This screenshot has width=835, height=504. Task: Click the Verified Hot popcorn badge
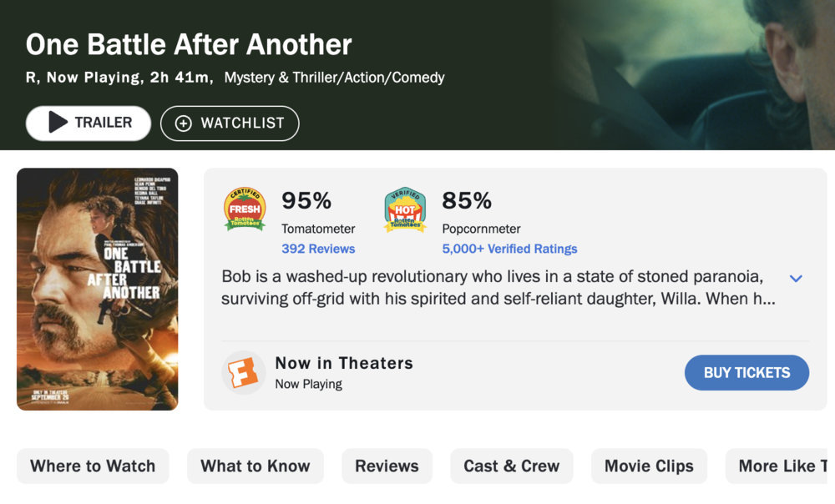tap(405, 209)
